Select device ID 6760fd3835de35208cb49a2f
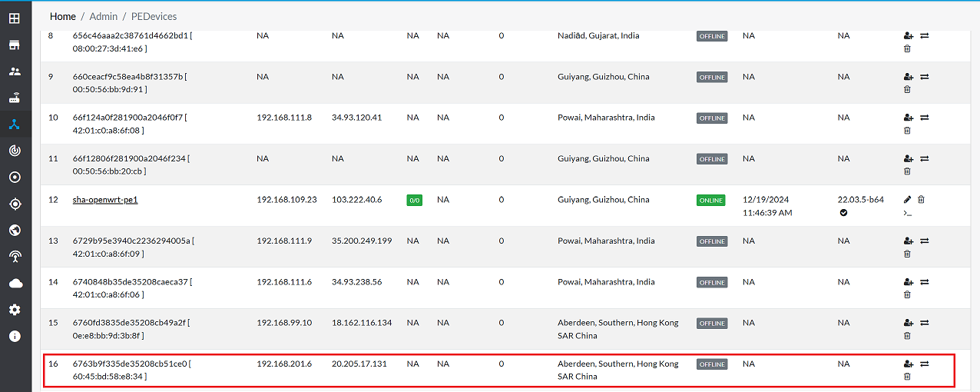The height and width of the screenshot is (392, 980). [x=130, y=323]
